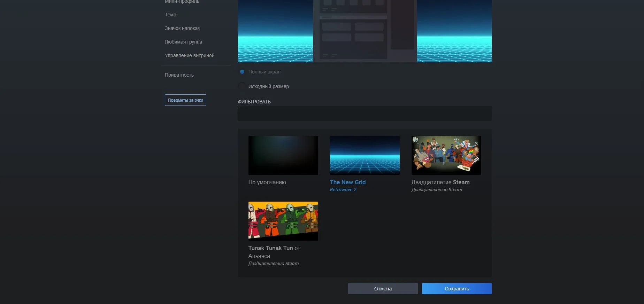Select the Двадцатилетие Steam characters thumbnail

click(446, 155)
